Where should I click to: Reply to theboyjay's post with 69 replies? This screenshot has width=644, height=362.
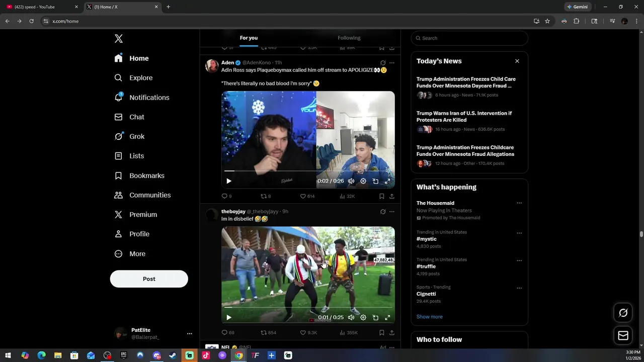[228, 332]
